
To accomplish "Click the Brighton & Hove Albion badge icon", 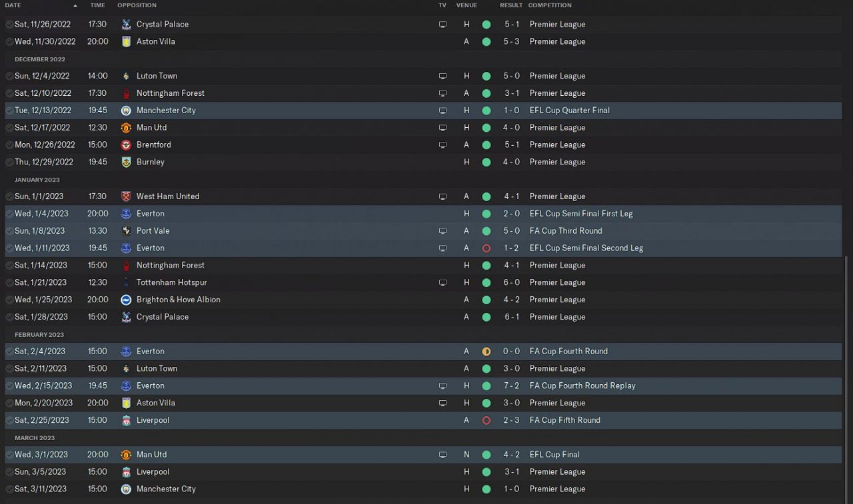I will coord(126,300).
